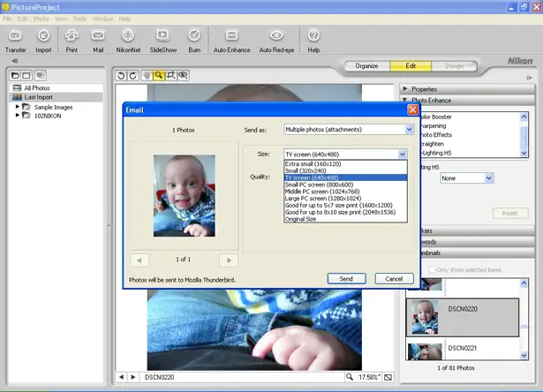Click the first folder view icon above All Photos
The image size is (543, 392).
tap(15, 75)
